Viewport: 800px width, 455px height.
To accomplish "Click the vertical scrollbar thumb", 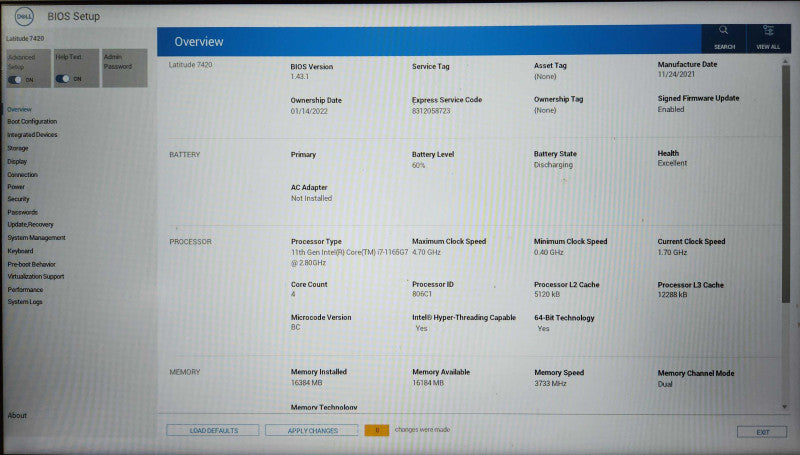I will [785, 184].
